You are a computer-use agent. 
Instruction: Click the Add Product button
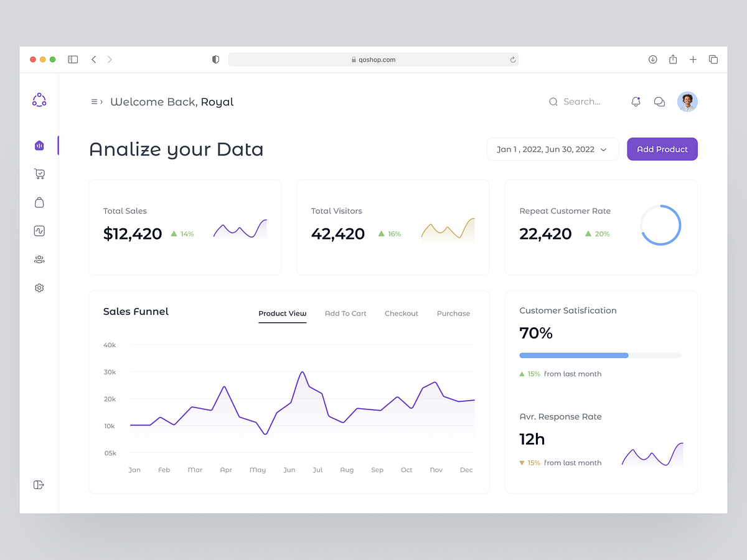pyautogui.click(x=662, y=149)
